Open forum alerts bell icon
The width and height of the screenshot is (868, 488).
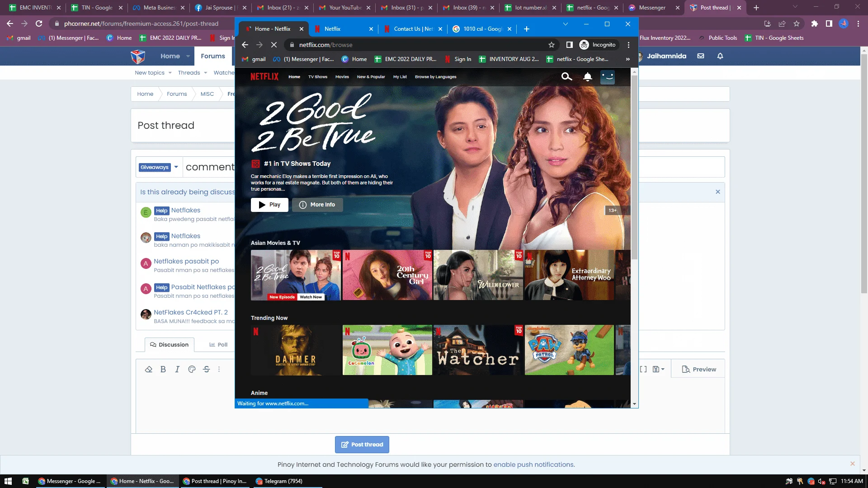(x=720, y=56)
